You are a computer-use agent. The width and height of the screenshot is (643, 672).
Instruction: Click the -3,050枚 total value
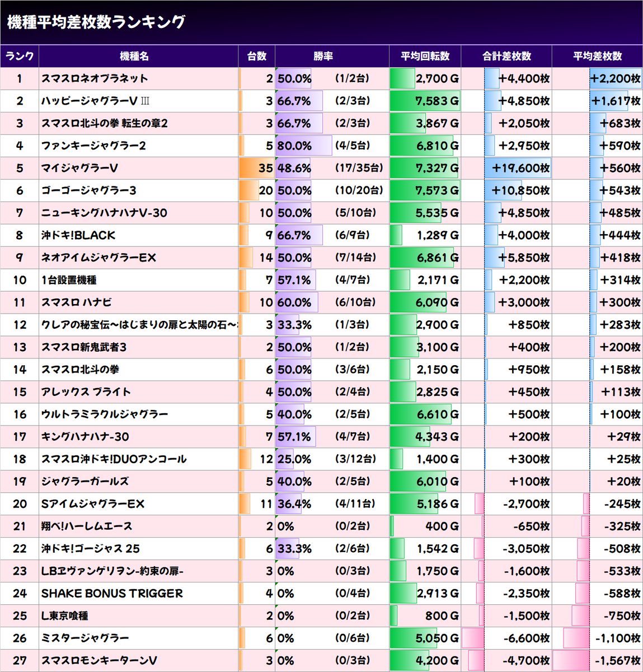(526, 549)
